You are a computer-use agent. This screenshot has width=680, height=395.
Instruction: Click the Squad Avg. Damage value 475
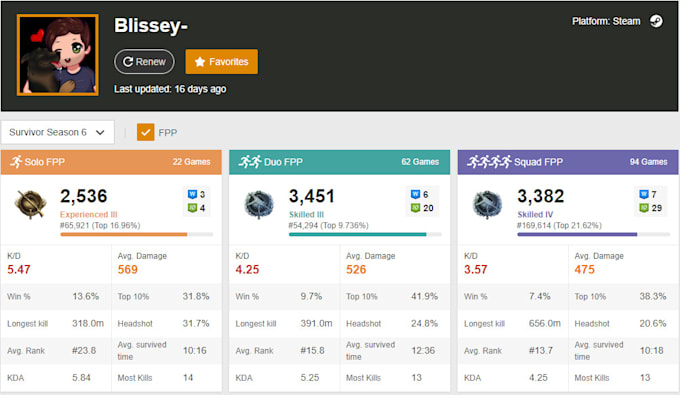(585, 270)
